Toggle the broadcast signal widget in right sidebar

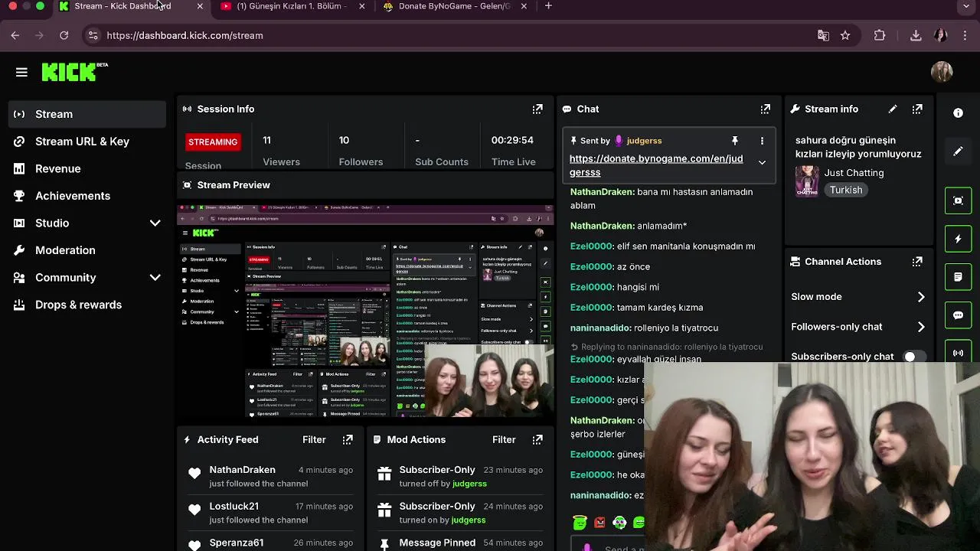958,353
